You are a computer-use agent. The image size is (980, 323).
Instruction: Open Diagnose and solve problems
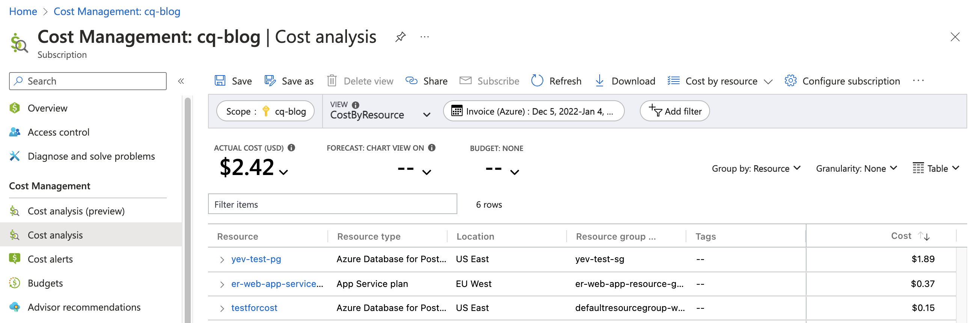[91, 156]
